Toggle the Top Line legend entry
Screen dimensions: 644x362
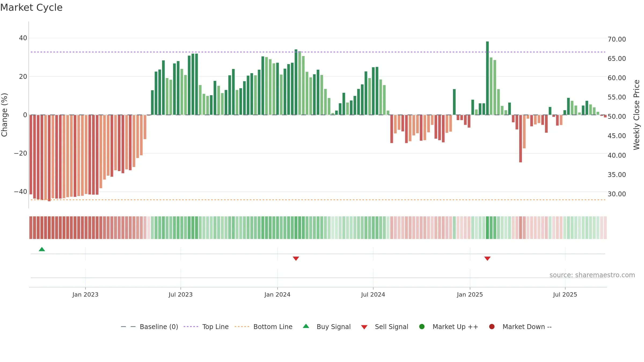tap(206, 327)
